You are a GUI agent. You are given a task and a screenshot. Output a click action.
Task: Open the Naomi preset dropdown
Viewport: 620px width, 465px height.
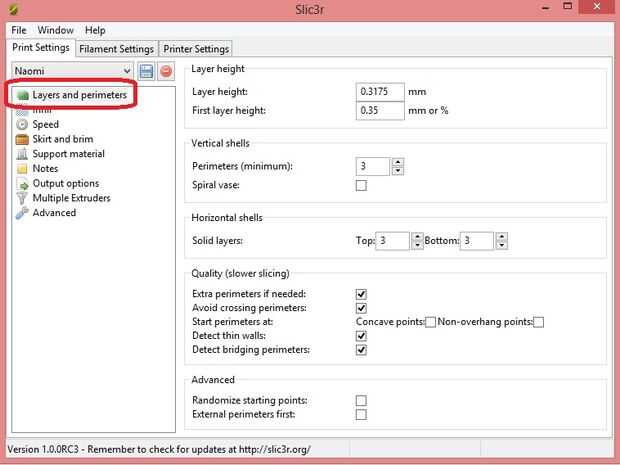click(x=72, y=71)
